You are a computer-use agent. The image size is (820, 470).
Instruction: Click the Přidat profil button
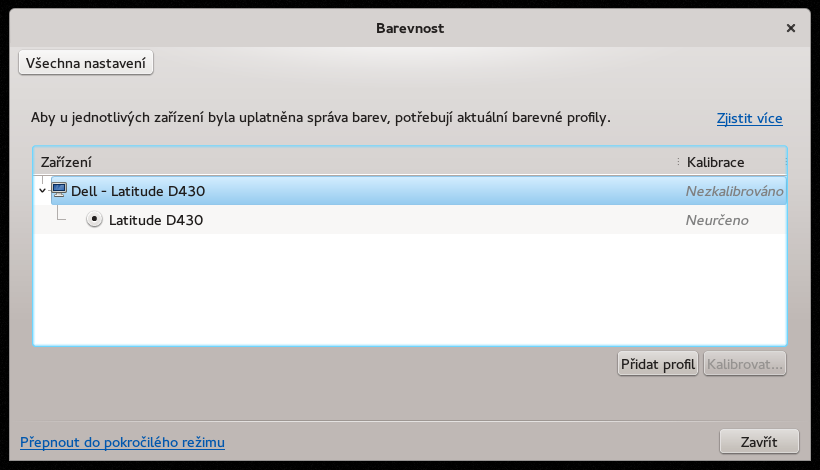[658, 364]
